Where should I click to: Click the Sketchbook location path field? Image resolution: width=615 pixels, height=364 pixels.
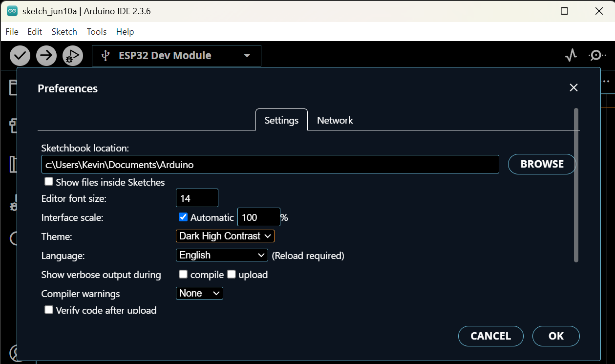tap(270, 164)
